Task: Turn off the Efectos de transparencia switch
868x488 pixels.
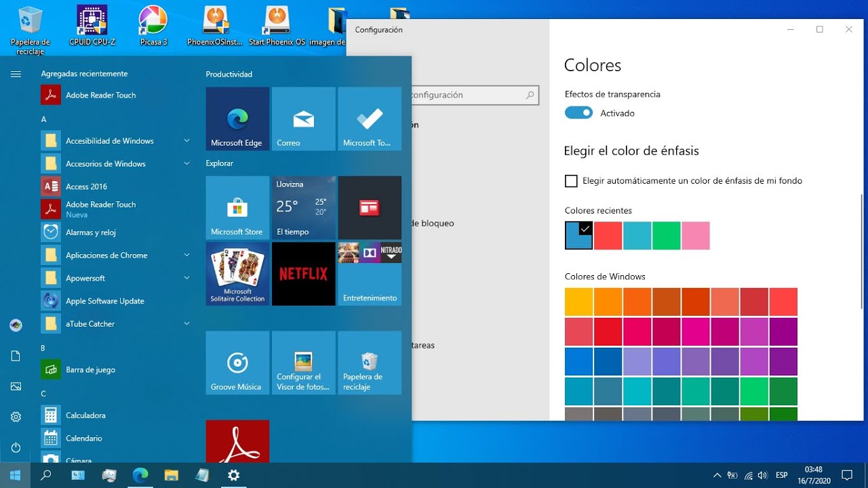Action: [x=578, y=113]
